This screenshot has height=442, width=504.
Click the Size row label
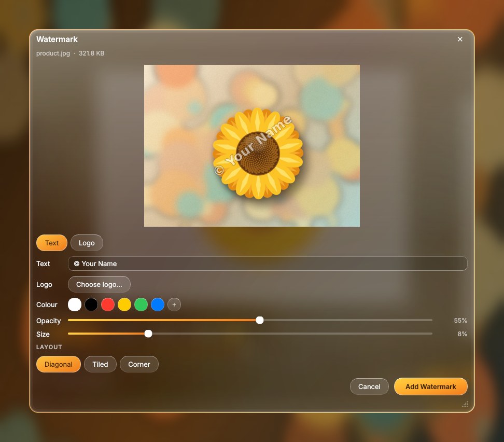pyautogui.click(x=43, y=334)
